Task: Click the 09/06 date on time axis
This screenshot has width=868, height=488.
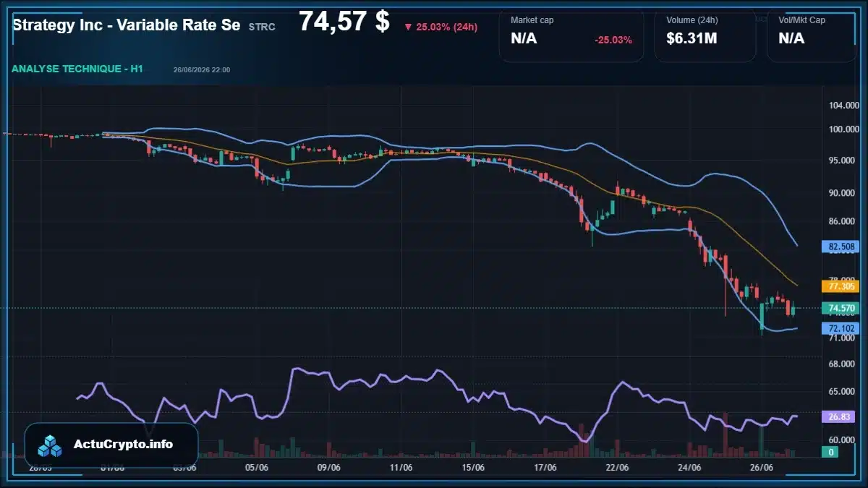Action: (329, 468)
